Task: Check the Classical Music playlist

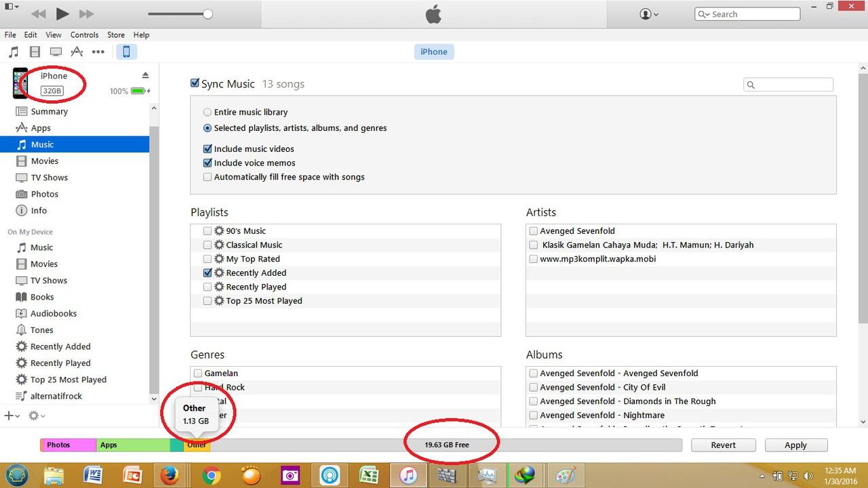Action: [x=208, y=245]
